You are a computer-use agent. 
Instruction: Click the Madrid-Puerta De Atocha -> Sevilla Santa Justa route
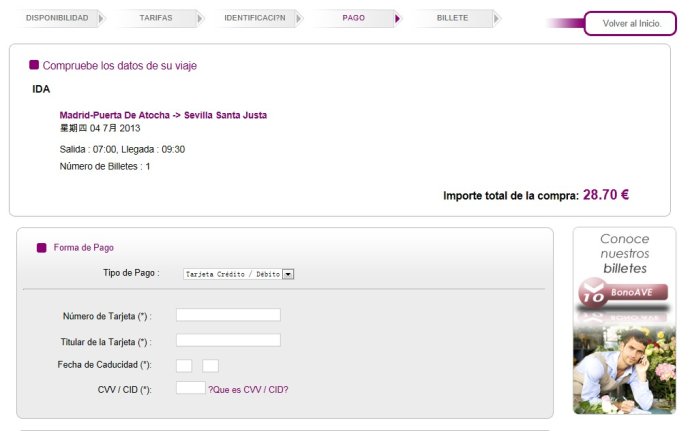(163, 115)
